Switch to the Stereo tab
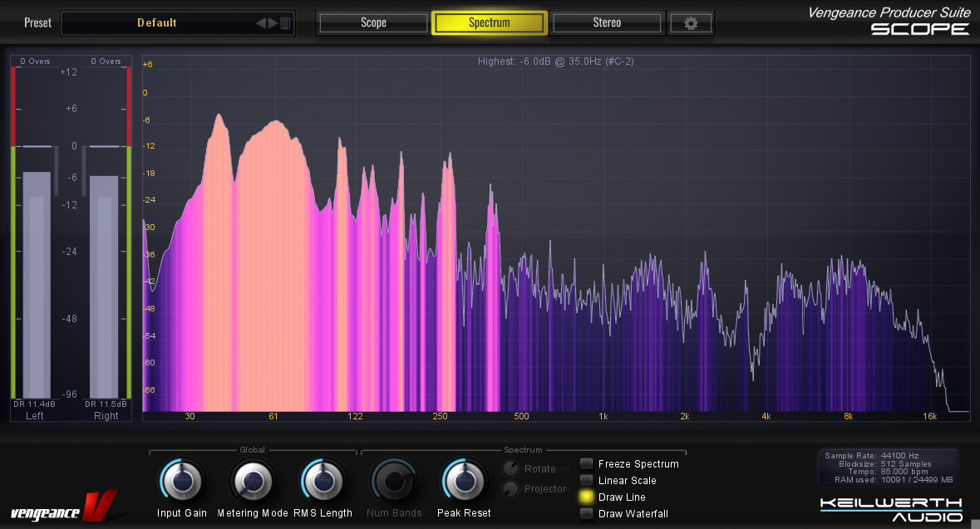980x529 pixels. point(606,23)
